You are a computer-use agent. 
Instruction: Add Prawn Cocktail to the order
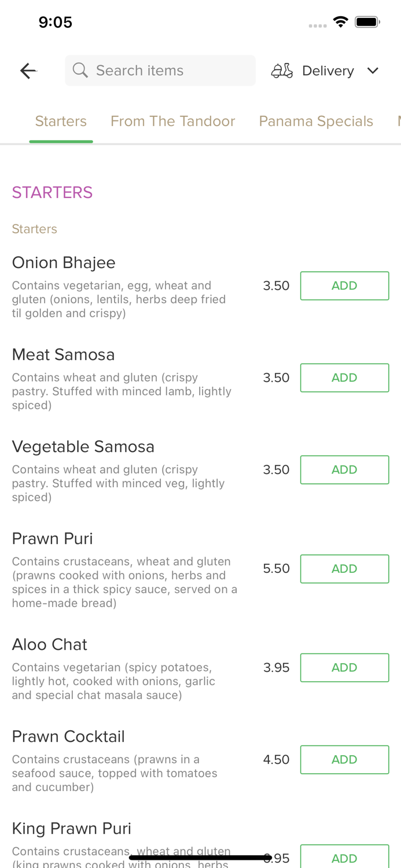click(344, 760)
